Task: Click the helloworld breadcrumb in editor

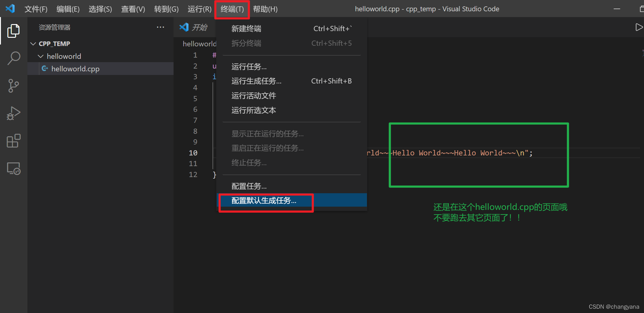Action: point(199,44)
